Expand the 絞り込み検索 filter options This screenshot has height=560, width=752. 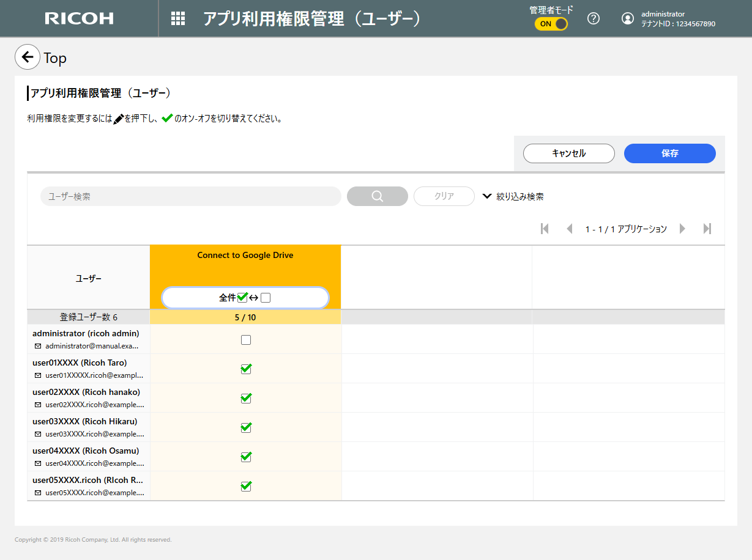coord(513,196)
